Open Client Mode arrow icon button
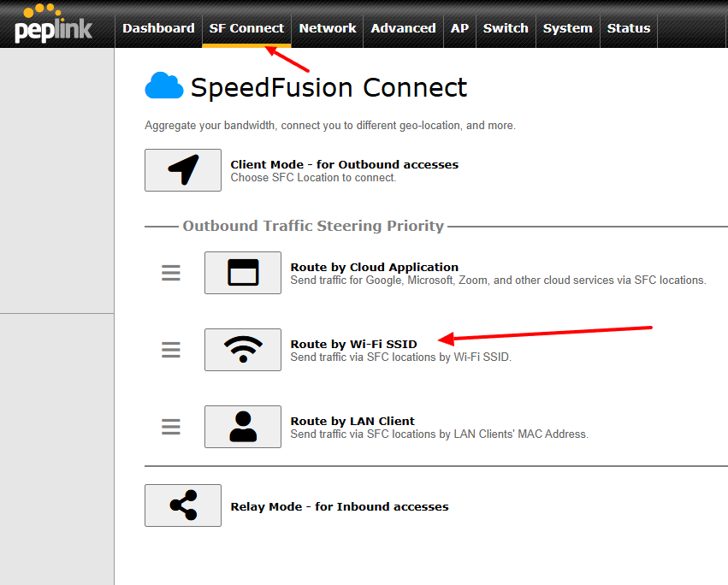 click(183, 170)
